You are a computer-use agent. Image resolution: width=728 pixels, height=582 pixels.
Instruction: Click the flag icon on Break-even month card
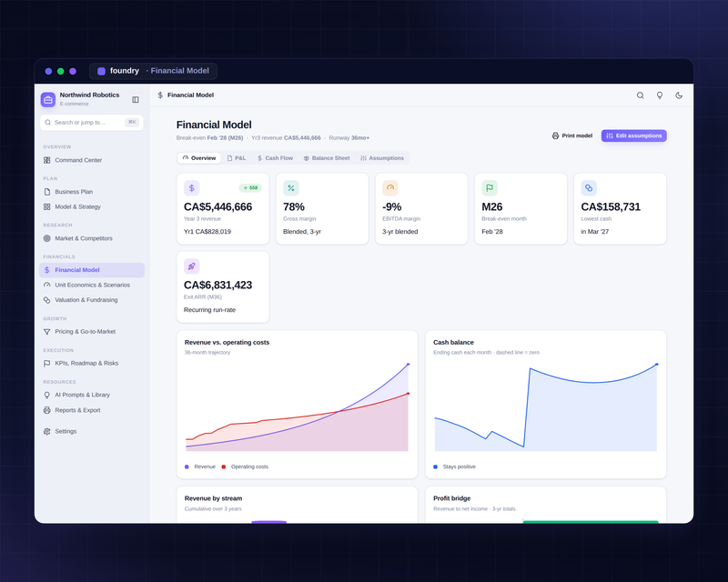pyautogui.click(x=490, y=188)
